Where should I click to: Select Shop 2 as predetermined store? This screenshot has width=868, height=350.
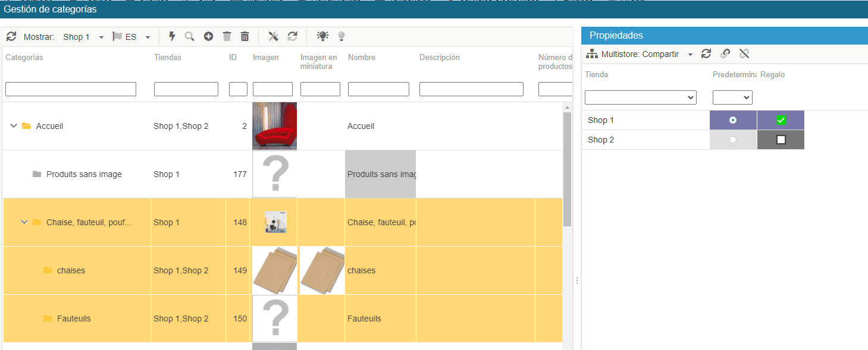(x=733, y=140)
